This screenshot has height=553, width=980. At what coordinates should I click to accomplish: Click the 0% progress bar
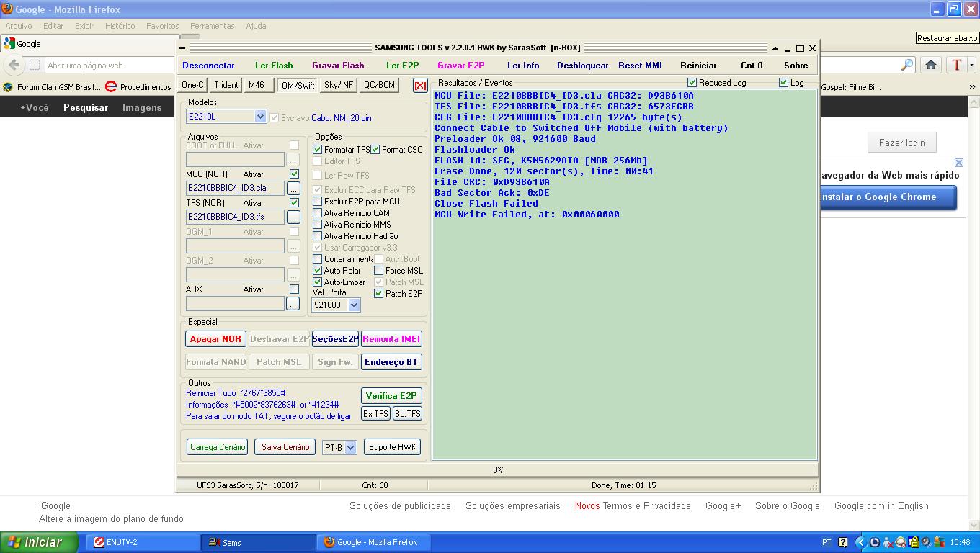pyautogui.click(x=497, y=470)
